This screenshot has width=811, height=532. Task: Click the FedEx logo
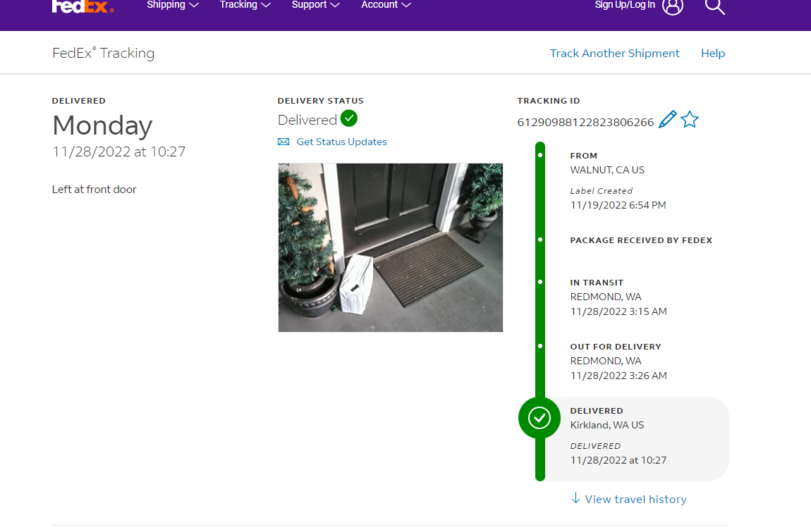click(83, 6)
